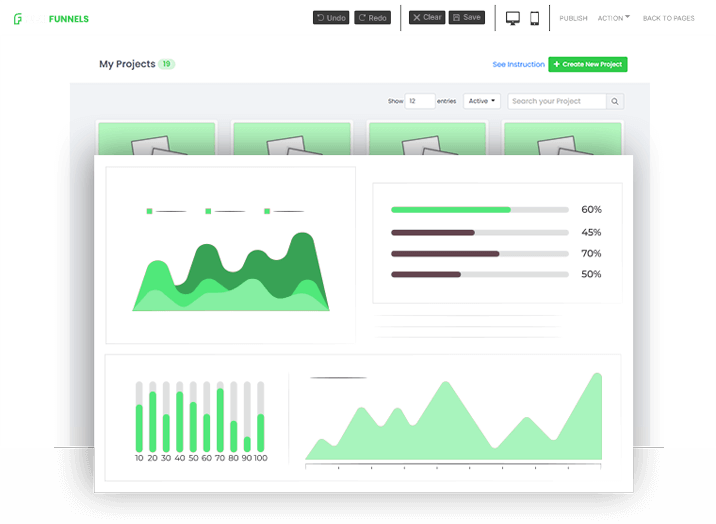Expand the Active status filter dropdown
This screenshot has width=716, height=524.
tap(482, 101)
